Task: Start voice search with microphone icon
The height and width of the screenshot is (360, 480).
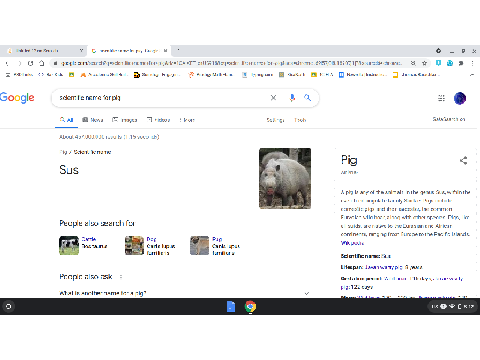Action: [292, 98]
